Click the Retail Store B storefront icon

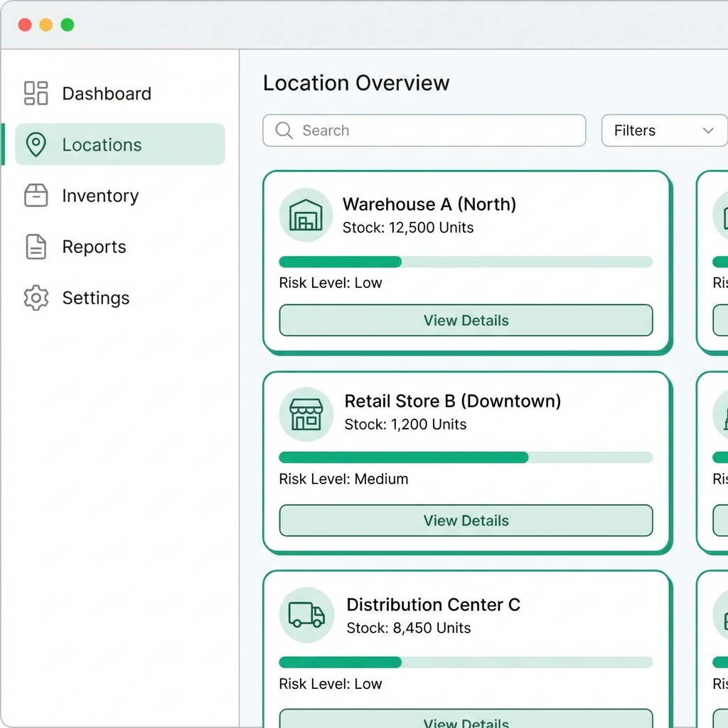pyautogui.click(x=306, y=414)
